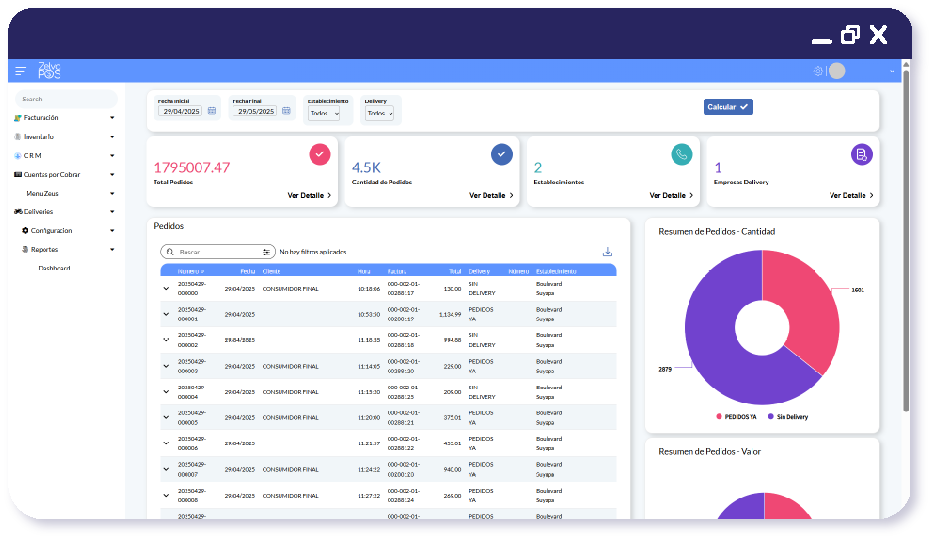935x542 pixels.
Task: Click purple document icon on Empresas Delivery card
Action: pyautogui.click(x=862, y=155)
